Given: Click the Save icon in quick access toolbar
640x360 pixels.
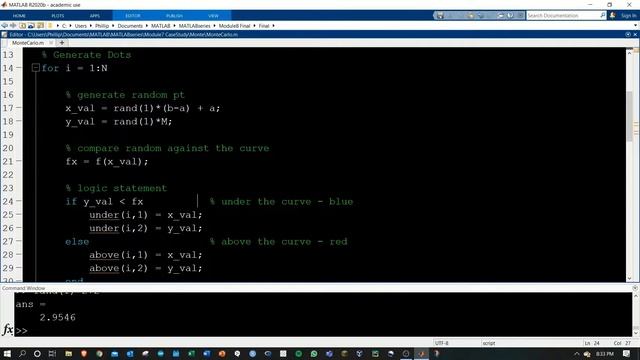Looking at the screenshot, I should tap(440, 16).
